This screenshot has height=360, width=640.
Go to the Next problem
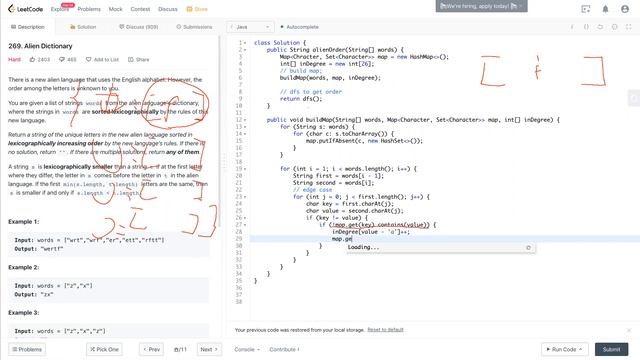(x=209, y=349)
